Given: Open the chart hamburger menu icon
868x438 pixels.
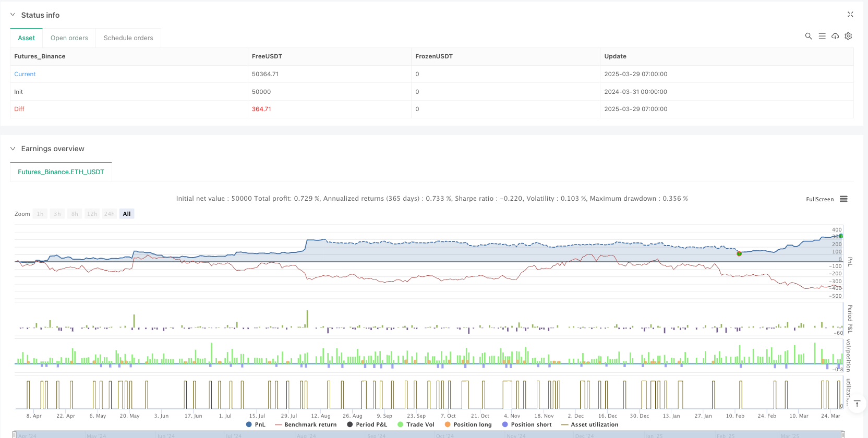Looking at the screenshot, I should tap(843, 199).
